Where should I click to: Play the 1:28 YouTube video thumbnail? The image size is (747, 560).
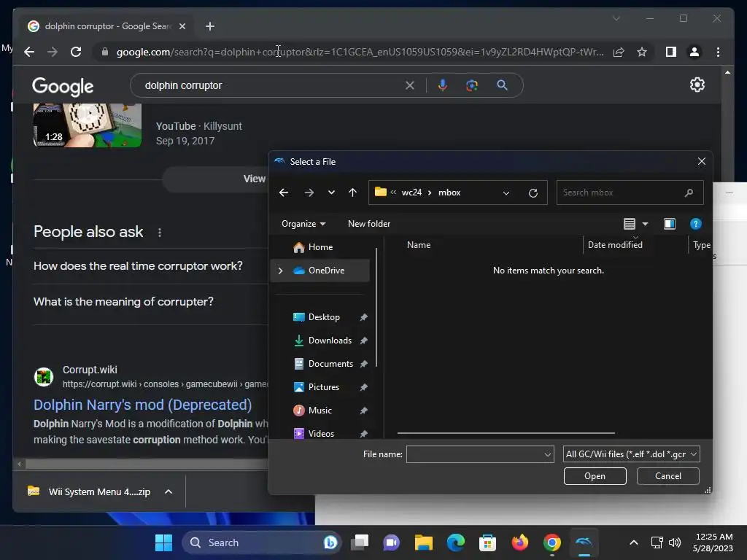[88, 125]
